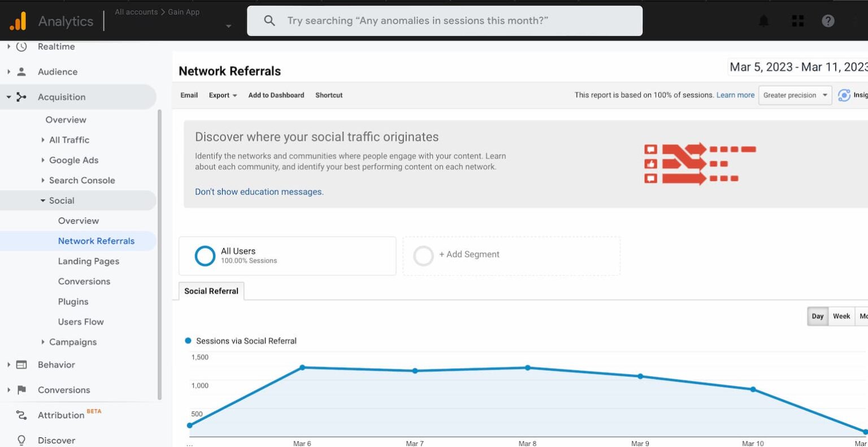The width and height of the screenshot is (868, 447).
Task: Open Landing Pages in the sidebar
Action: (88, 261)
